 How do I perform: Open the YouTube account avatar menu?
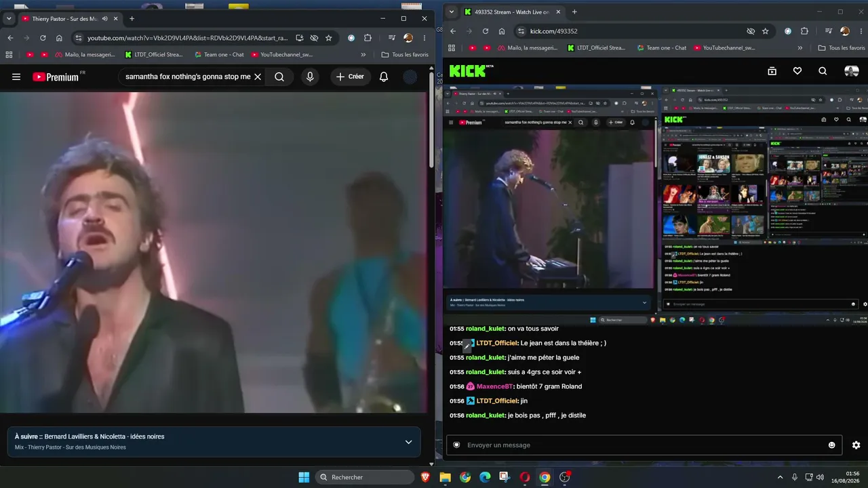pos(410,77)
